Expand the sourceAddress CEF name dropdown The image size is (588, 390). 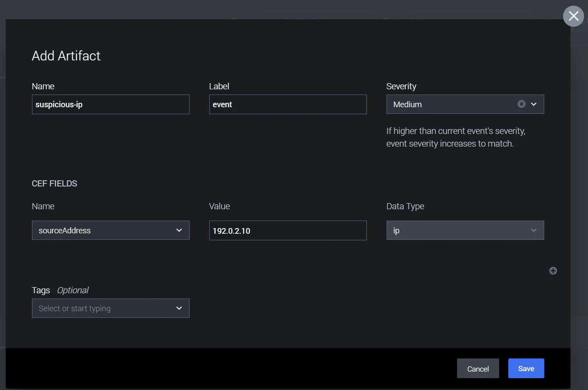click(111, 230)
